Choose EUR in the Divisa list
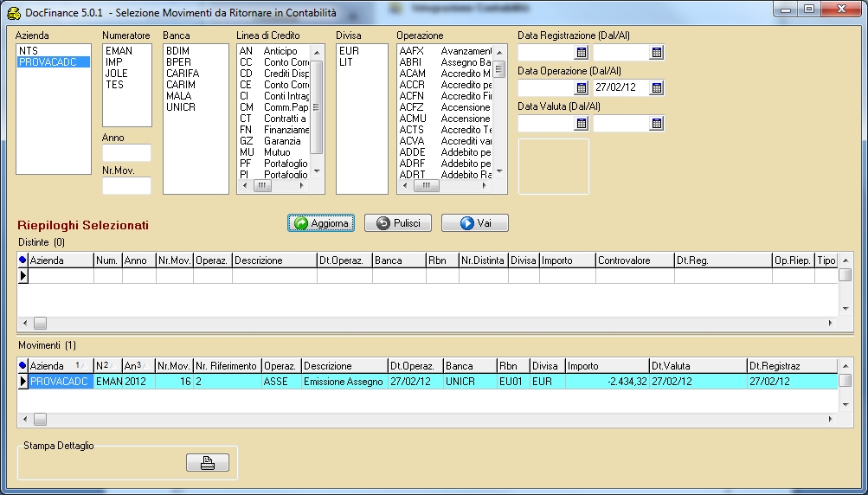 coord(349,51)
